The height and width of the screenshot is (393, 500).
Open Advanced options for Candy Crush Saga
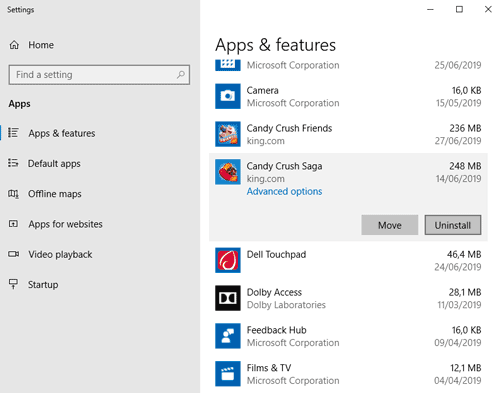coord(284,191)
